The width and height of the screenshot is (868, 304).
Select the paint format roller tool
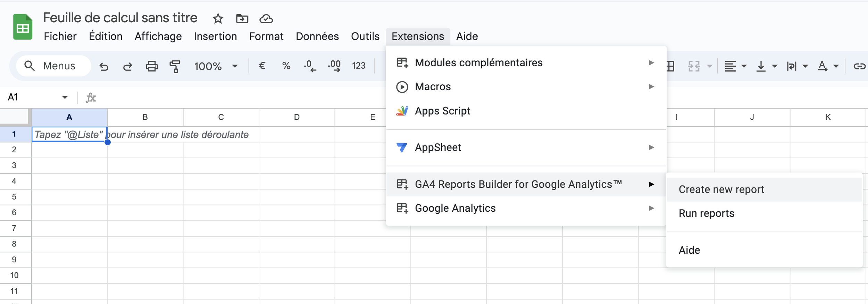click(175, 66)
